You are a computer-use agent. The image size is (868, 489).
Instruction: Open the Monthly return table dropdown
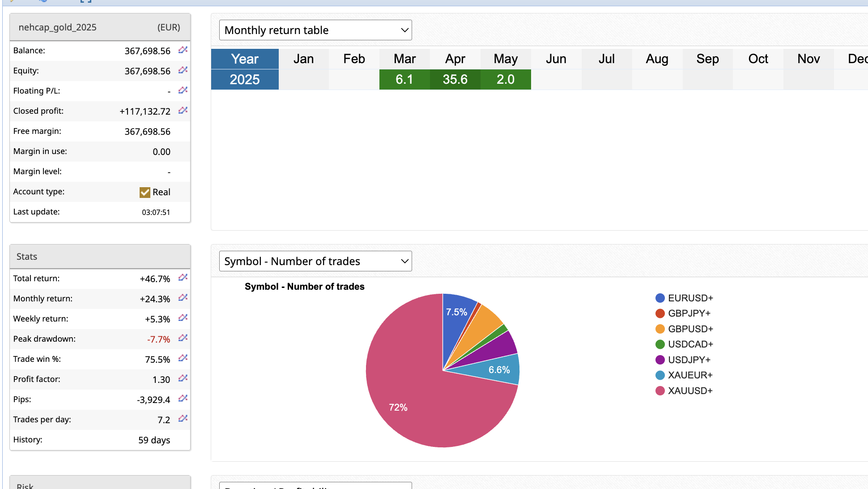pyautogui.click(x=315, y=30)
